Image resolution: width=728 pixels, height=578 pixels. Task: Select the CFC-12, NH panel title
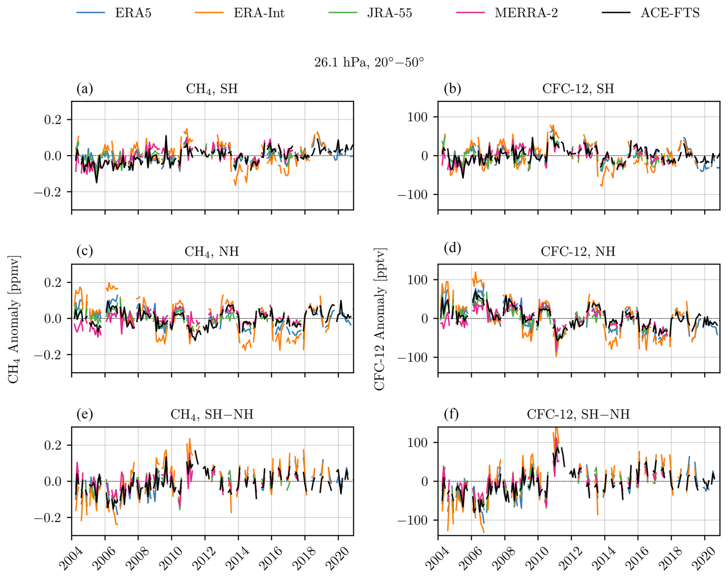tap(578, 252)
